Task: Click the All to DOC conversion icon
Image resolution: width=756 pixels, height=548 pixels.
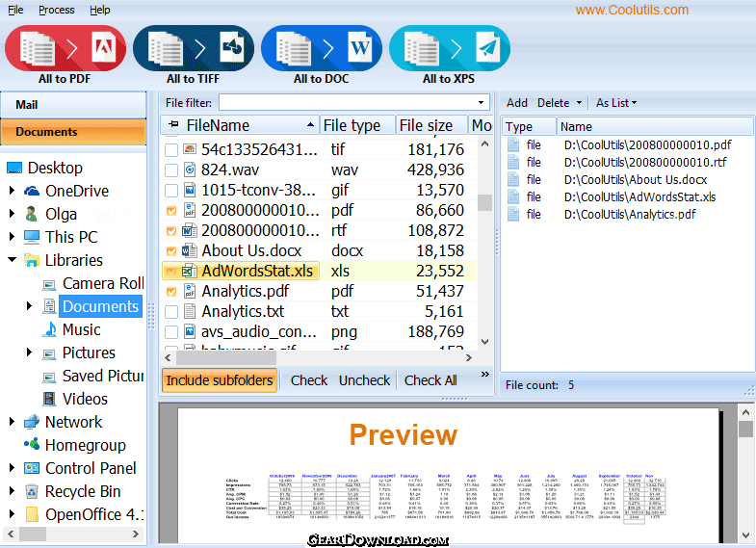Action: click(x=322, y=48)
